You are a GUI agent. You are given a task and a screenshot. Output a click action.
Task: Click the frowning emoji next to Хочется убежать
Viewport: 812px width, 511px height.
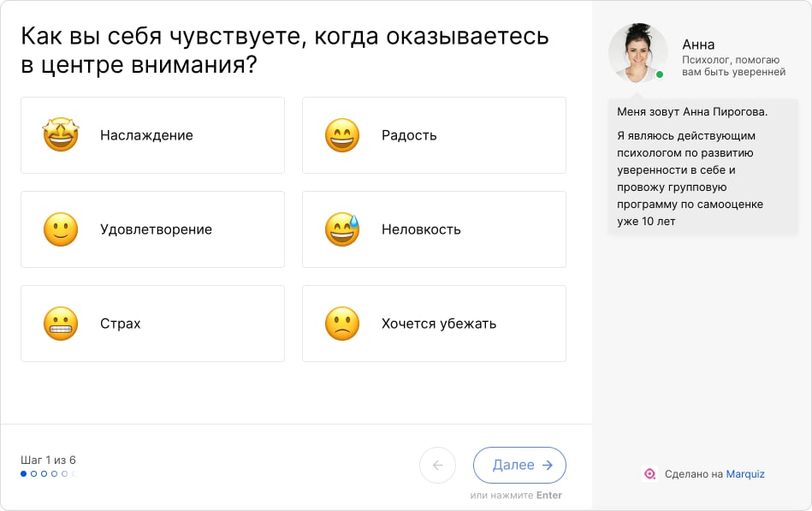tap(342, 324)
